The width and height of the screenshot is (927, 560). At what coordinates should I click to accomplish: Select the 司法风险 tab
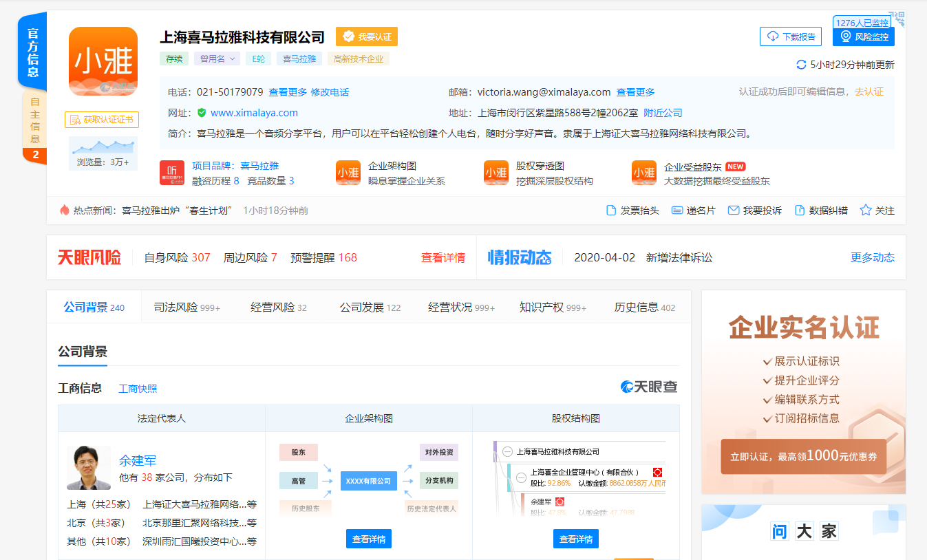tap(187, 308)
